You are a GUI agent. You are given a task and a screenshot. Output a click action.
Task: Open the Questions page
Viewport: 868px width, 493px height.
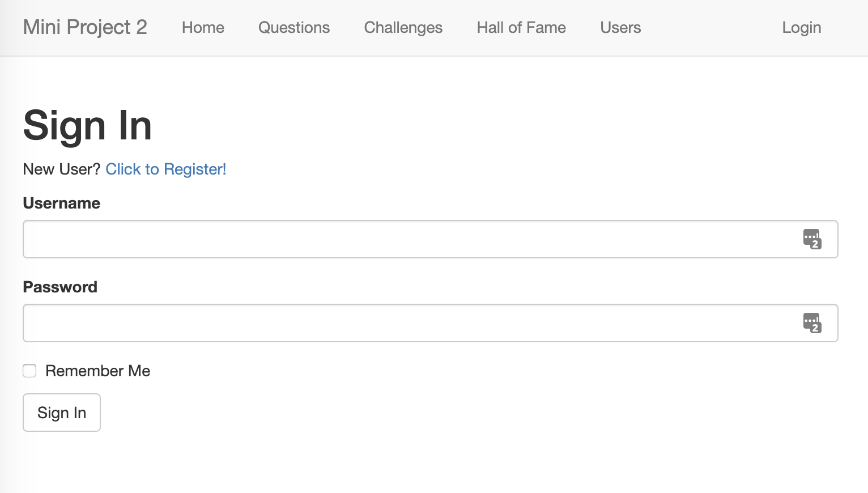[294, 28]
